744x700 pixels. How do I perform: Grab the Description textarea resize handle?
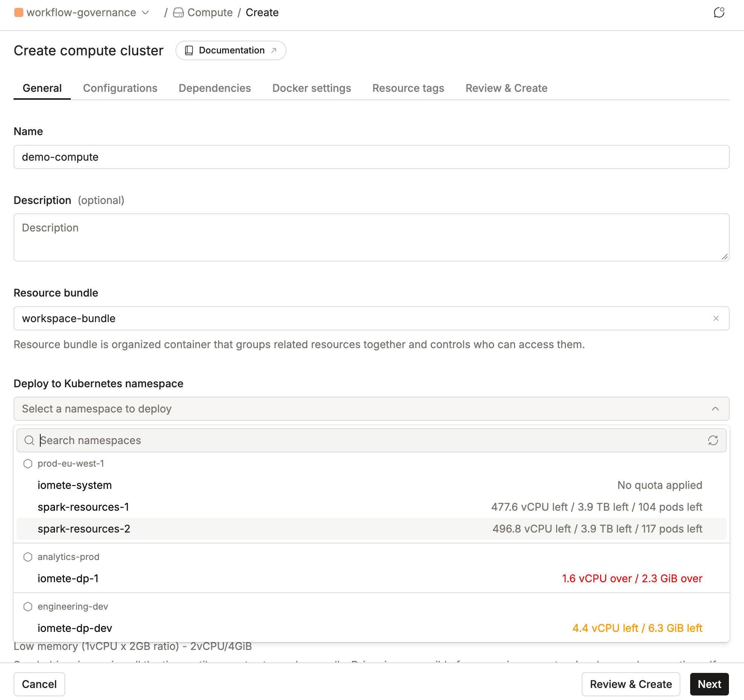[724, 257]
